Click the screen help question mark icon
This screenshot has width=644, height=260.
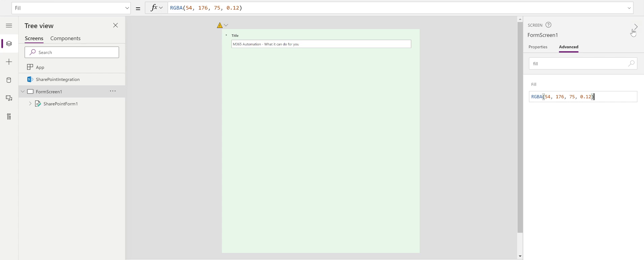[x=549, y=25]
